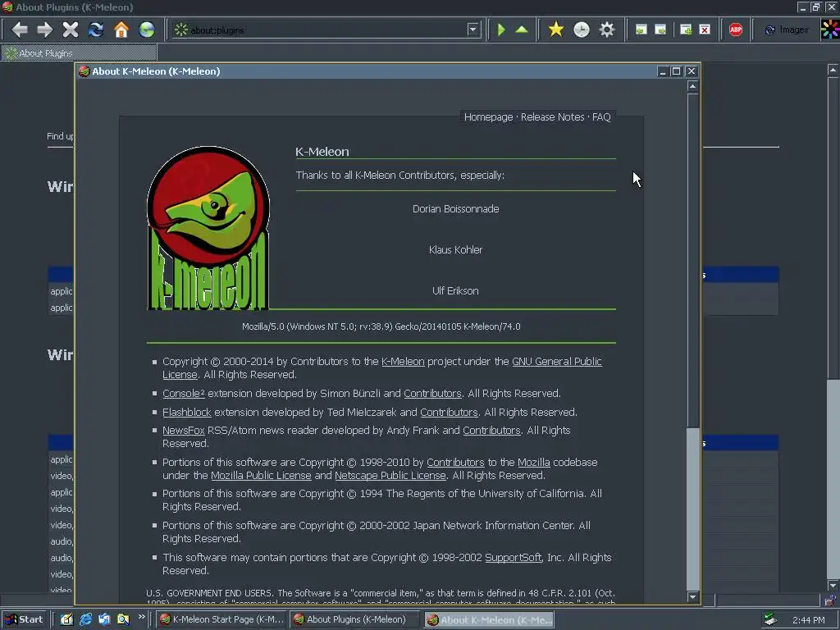Click the K-Meleon chameleon logo image
840x630 pixels.
pos(208,228)
